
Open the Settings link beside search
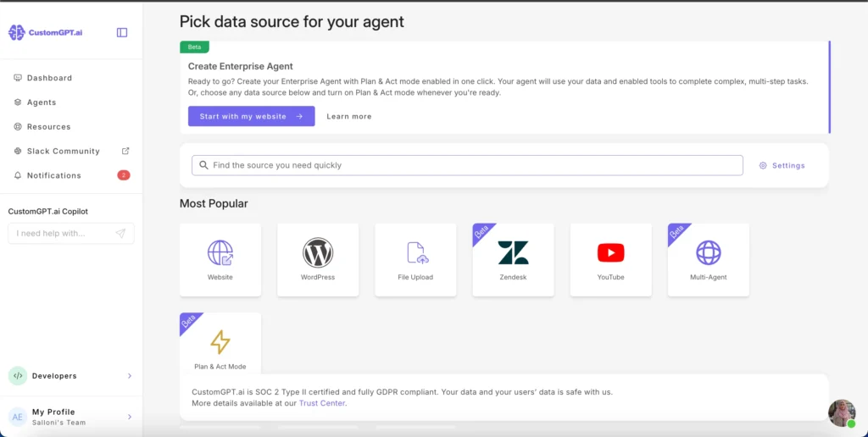pyautogui.click(x=782, y=165)
